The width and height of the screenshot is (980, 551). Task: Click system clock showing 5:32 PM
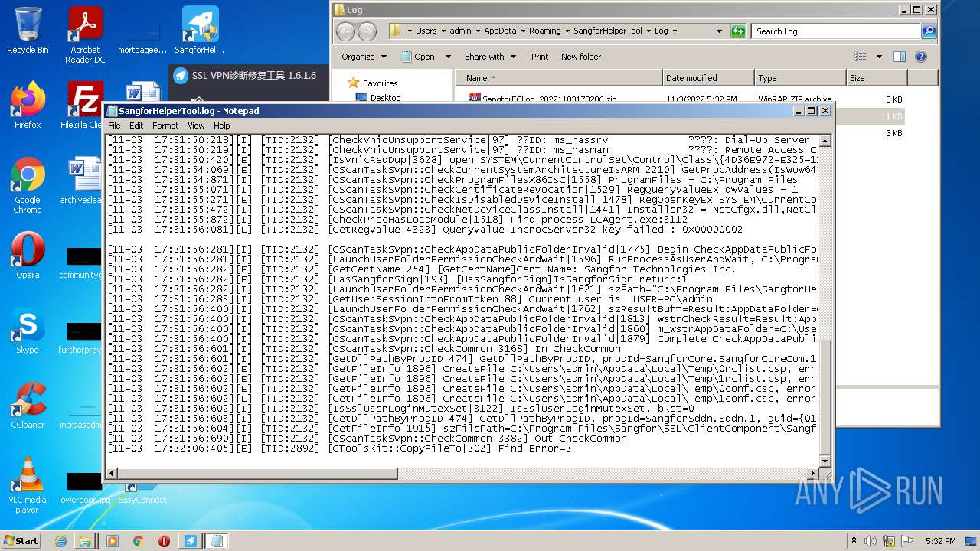pyautogui.click(x=940, y=541)
